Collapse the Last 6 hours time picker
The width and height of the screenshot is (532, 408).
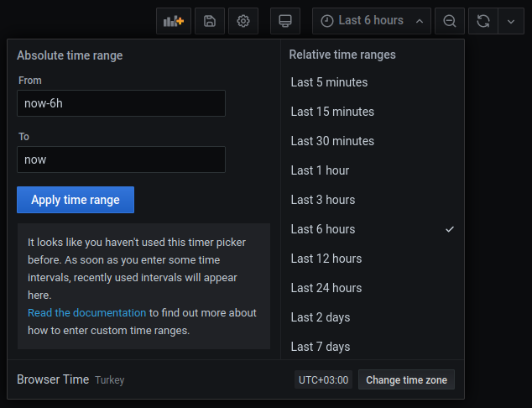(x=372, y=21)
